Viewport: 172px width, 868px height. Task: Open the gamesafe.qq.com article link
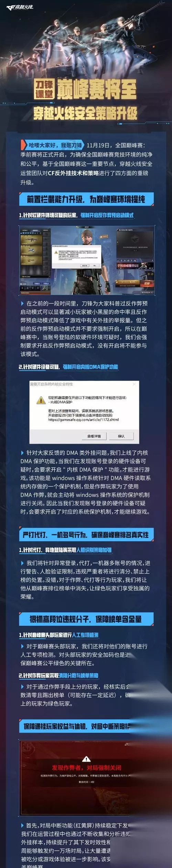tap(84, 419)
